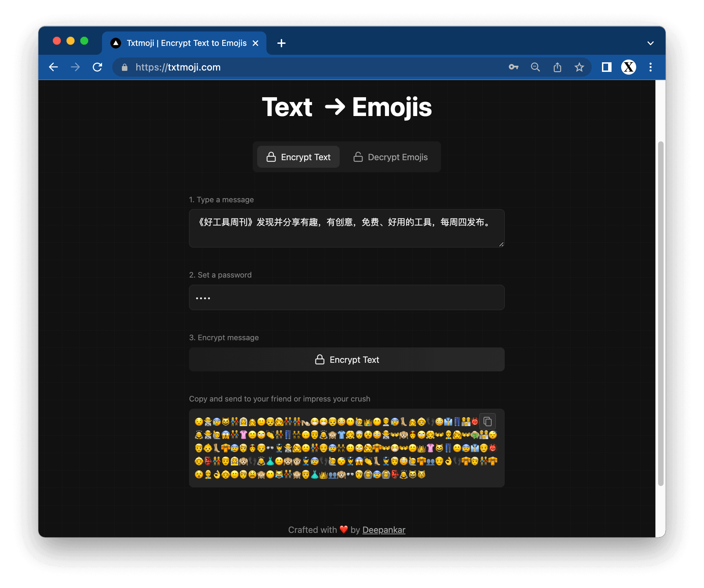704x588 pixels.
Task: Switch to the Decrypt Emojis tab
Action: pyautogui.click(x=391, y=157)
